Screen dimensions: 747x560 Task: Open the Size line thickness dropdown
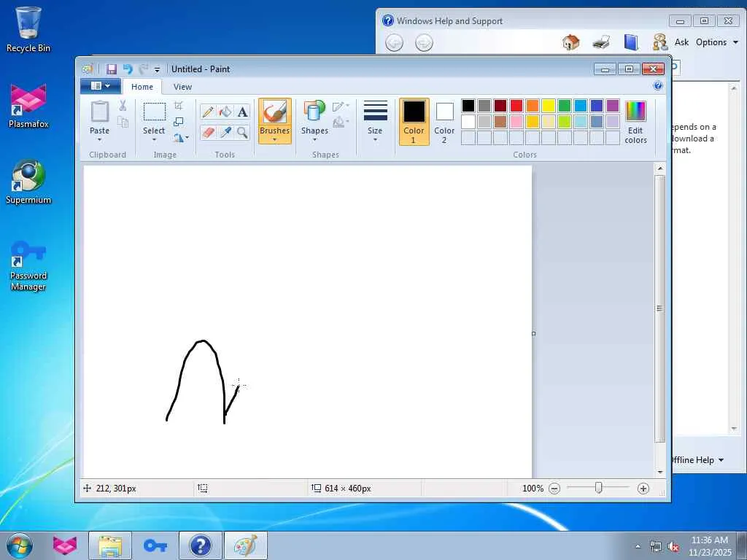coord(375,121)
